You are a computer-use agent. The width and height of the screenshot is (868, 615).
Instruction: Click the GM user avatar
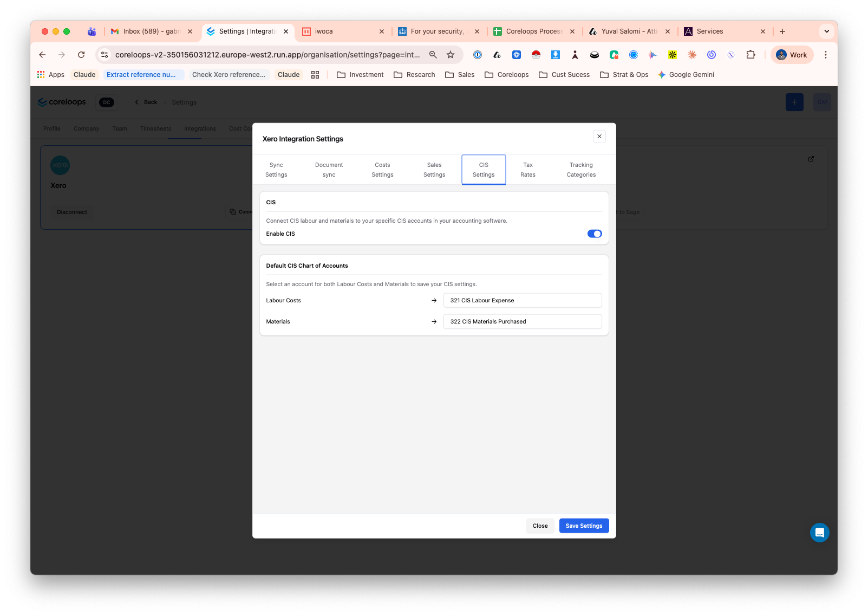822,102
